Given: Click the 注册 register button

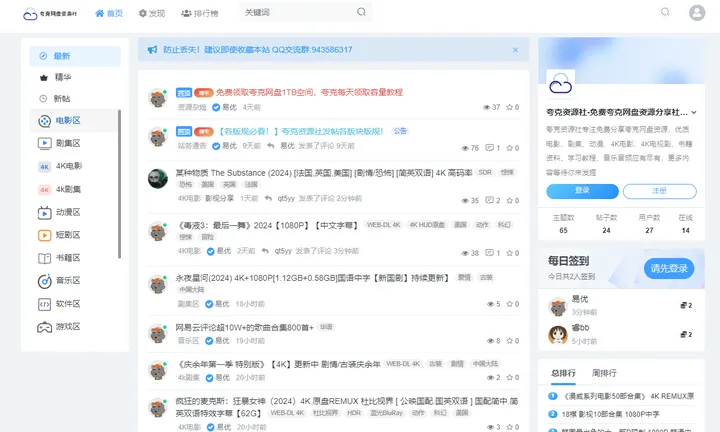Looking at the screenshot, I should 659,191.
